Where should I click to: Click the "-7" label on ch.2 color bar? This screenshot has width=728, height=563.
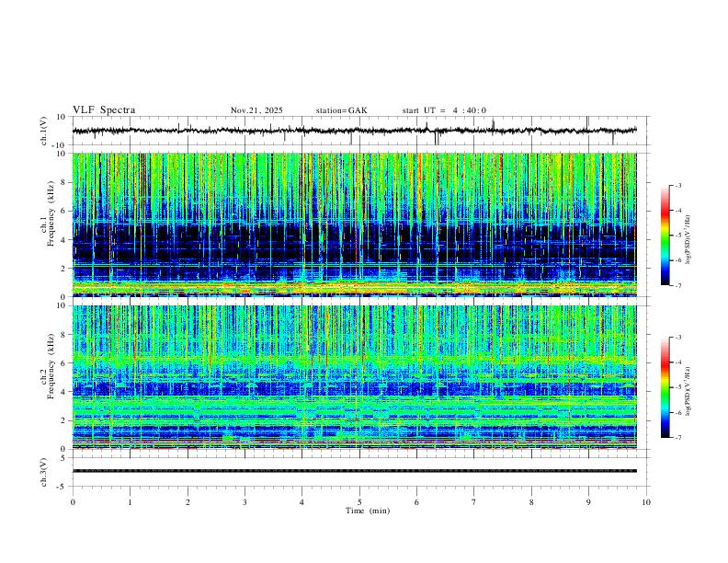coord(678,438)
